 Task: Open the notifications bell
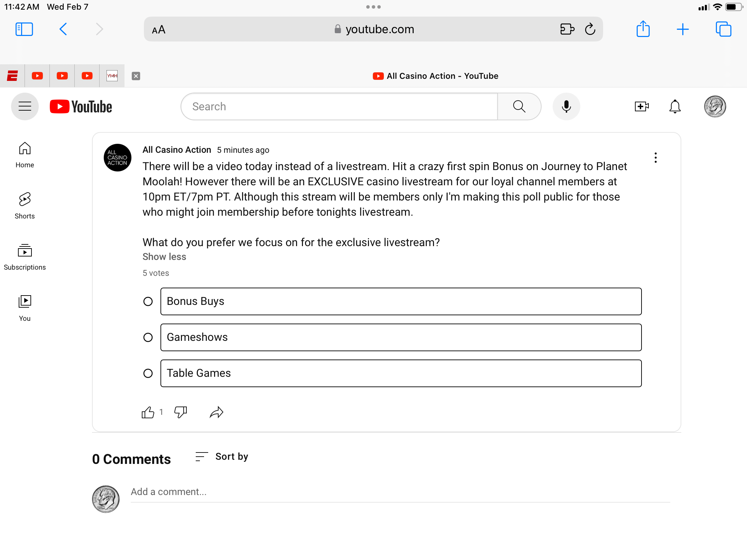point(675,106)
